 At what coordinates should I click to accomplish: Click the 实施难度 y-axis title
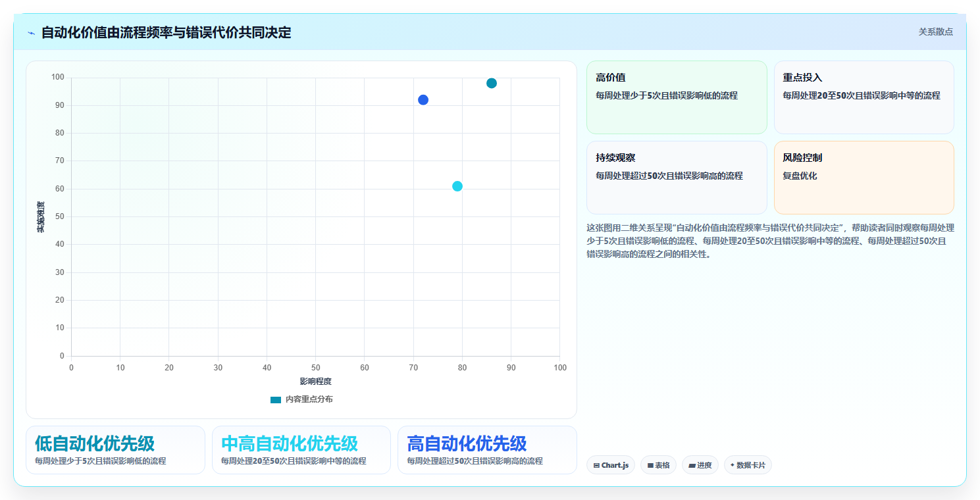coord(41,217)
